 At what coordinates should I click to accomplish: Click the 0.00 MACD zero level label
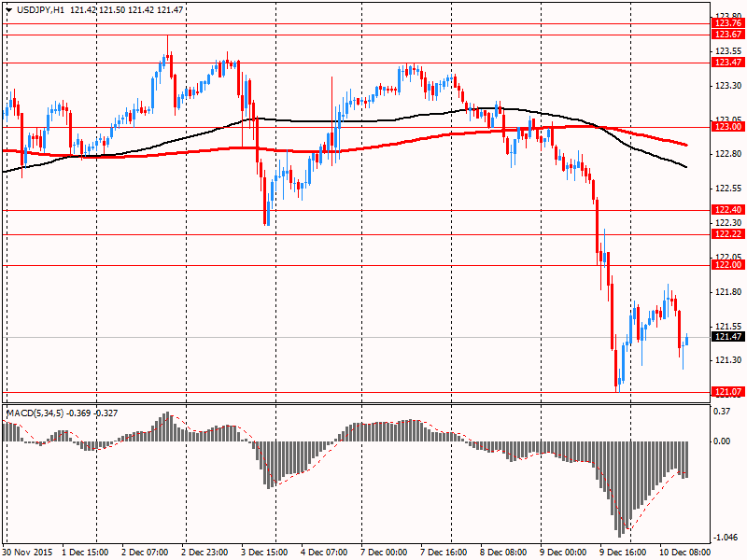coord(723,441)
